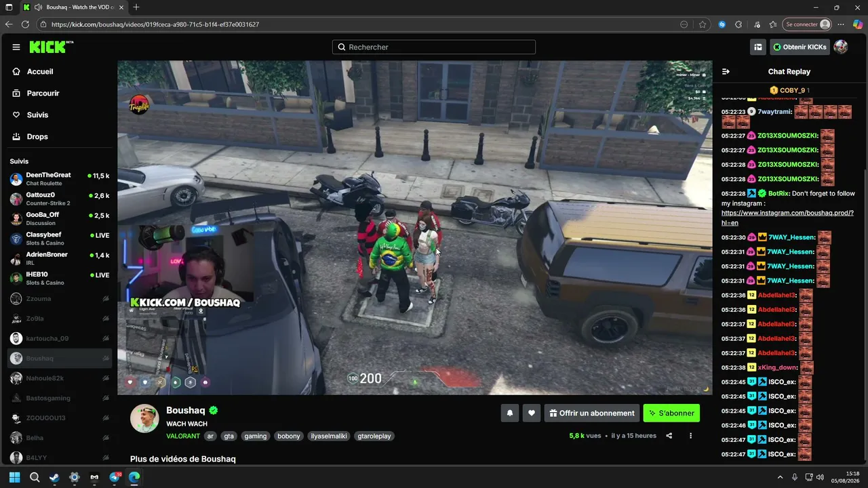Add this page to browser favorites
Image resolution: width=868 pixels, height=488 pixels.
(x=703, y=24)
